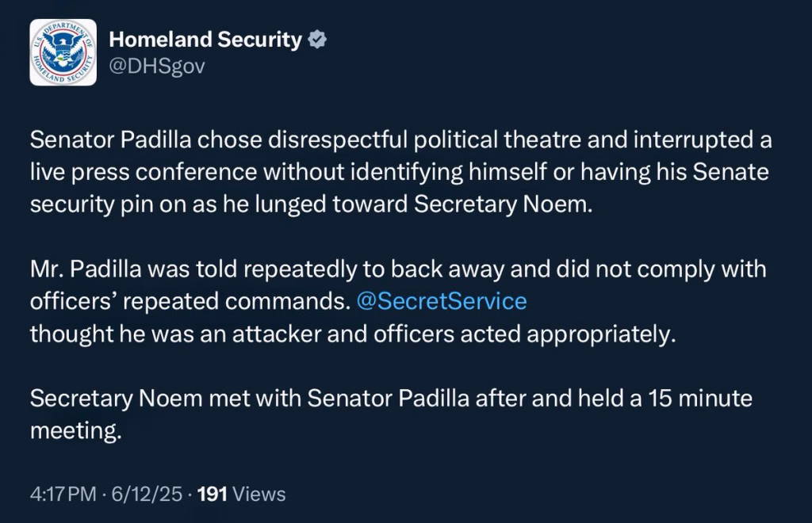Open the @SecretService mention link

coord(442,301)
